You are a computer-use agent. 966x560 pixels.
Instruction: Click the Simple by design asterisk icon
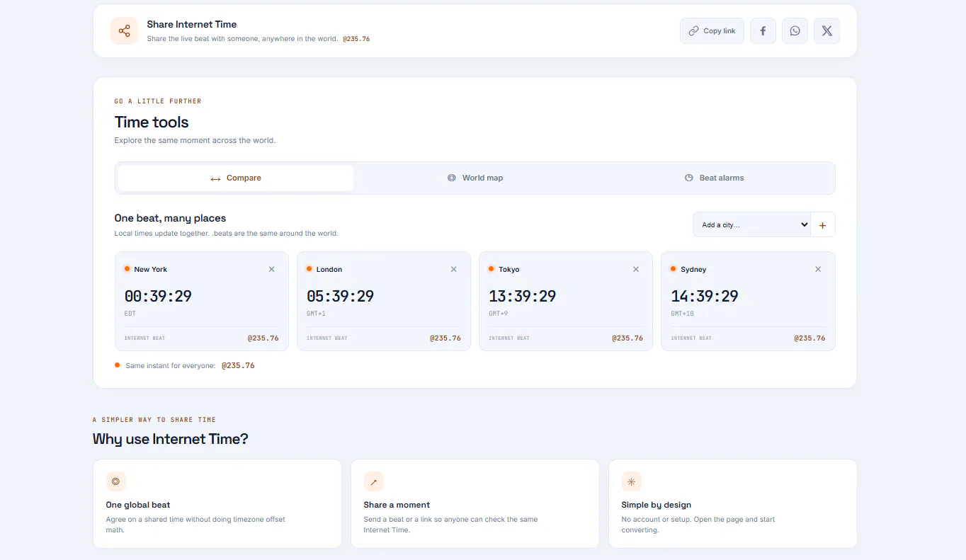click(x=631, y=481)
